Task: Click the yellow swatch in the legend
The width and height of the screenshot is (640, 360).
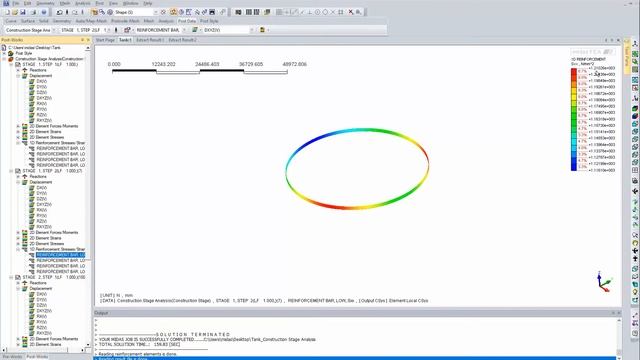Action: [574, 97]
